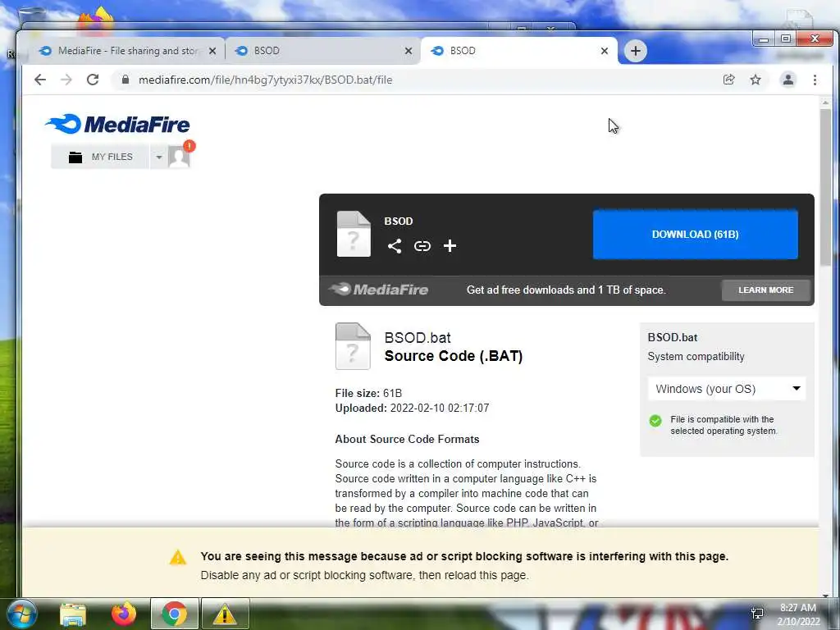Open the Windows Start button
Image resolution: width=840 pixels, height=630 pixels.
click(21, 614)
